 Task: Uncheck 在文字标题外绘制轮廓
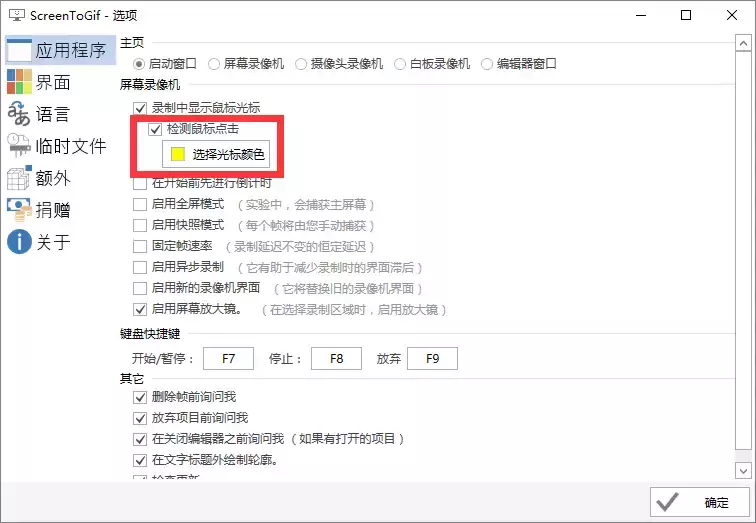tap(140, 460)
